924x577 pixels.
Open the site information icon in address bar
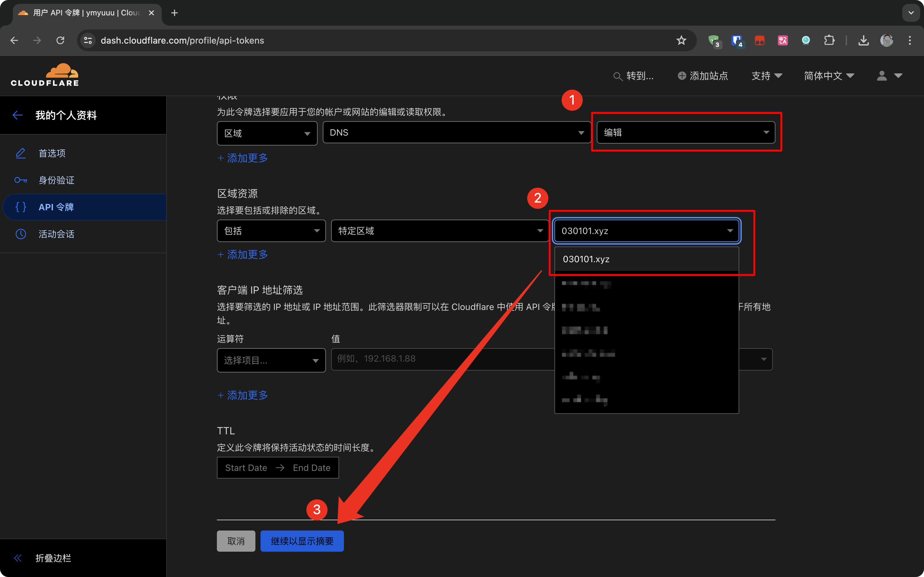[88, 40]
